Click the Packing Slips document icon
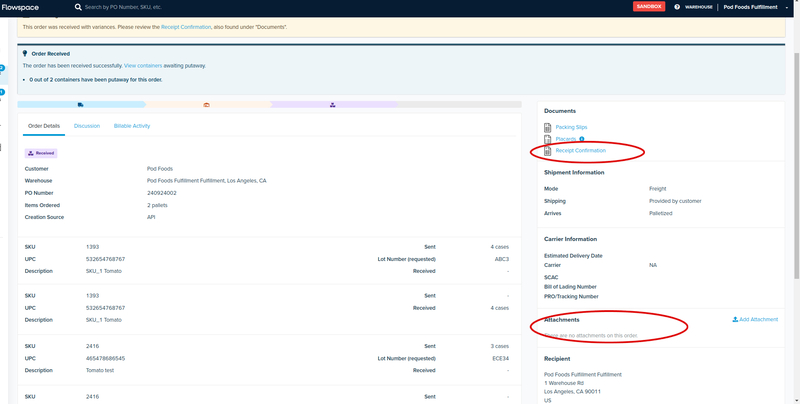Image resolution: width=800 pixels, height=404 pixels. 547,127
